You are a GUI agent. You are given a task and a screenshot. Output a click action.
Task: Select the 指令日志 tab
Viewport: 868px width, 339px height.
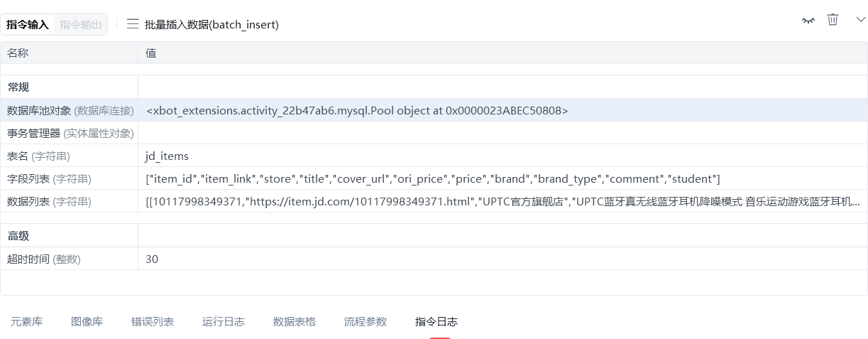click(x=436, y=321)
